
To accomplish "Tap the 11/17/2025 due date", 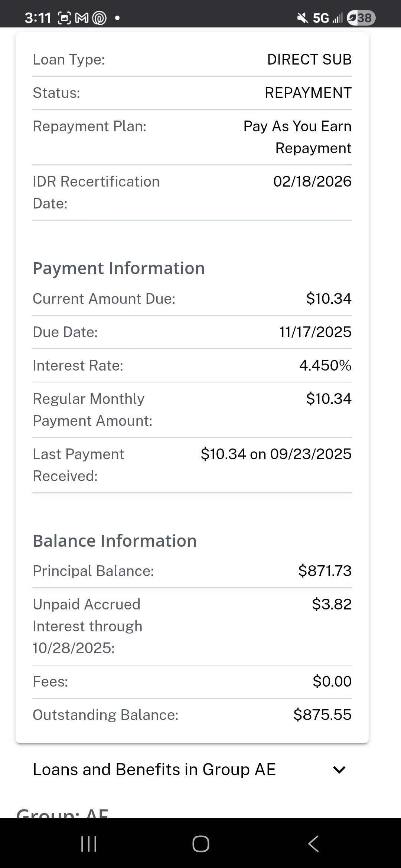I will 315,332.
